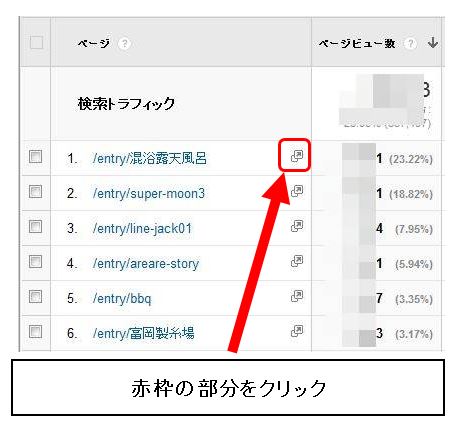458x427 pixels.
Task: Enable checkbox next to areare-story
Action: (x=35, y=262)
